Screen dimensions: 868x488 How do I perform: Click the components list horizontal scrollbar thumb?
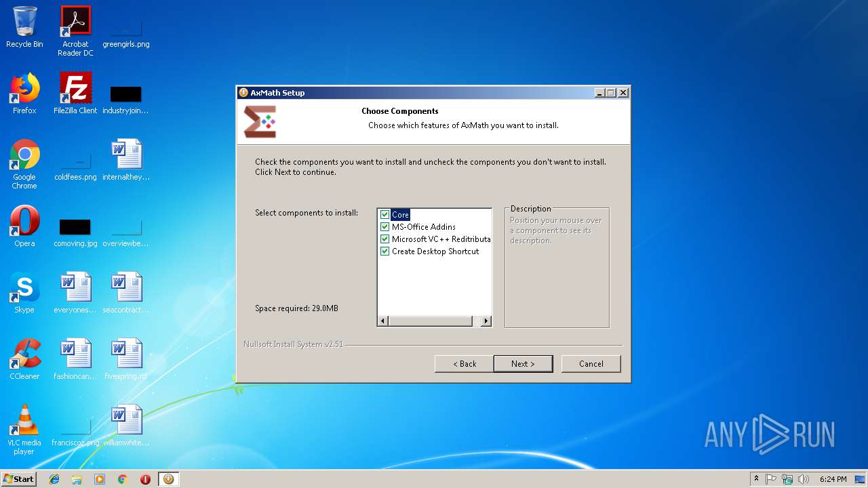pyautogui.click(x=431, y=321)
